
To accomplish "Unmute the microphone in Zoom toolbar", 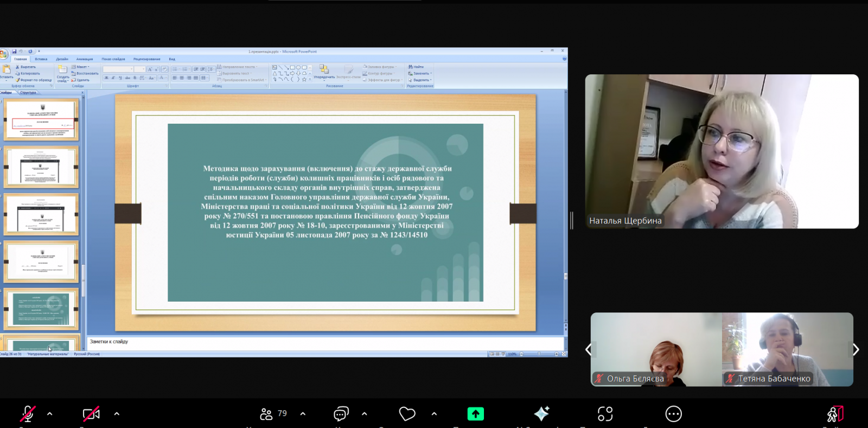I will click(28, 414).
